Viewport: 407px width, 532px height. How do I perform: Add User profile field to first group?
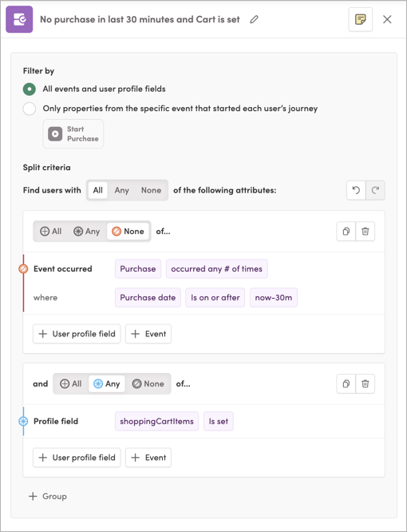77,334
